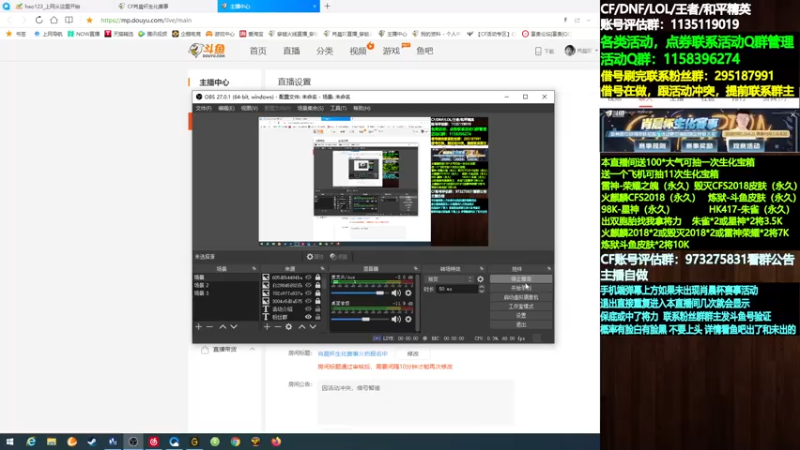Pop out the 混音器 dock panel
The width and height of the screenshot is (800, 450).
click(x=416, y=268)
